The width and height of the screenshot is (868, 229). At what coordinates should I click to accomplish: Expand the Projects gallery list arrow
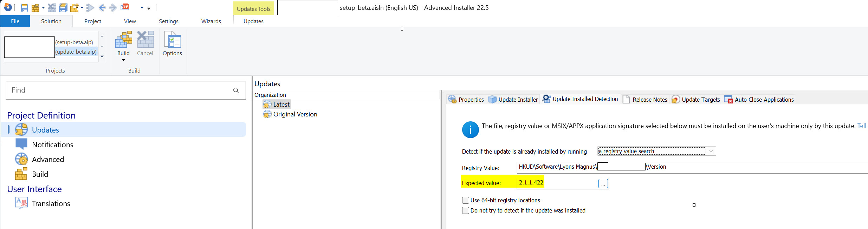pos(102,56)
